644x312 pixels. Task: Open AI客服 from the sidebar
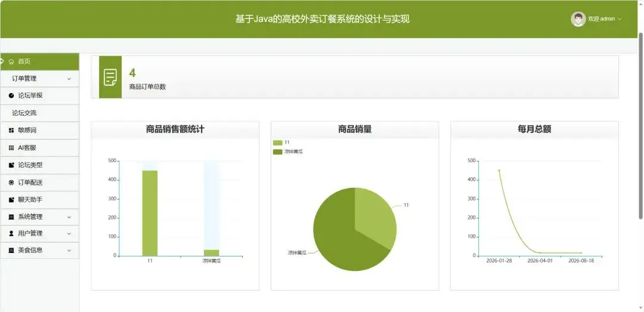39,147
